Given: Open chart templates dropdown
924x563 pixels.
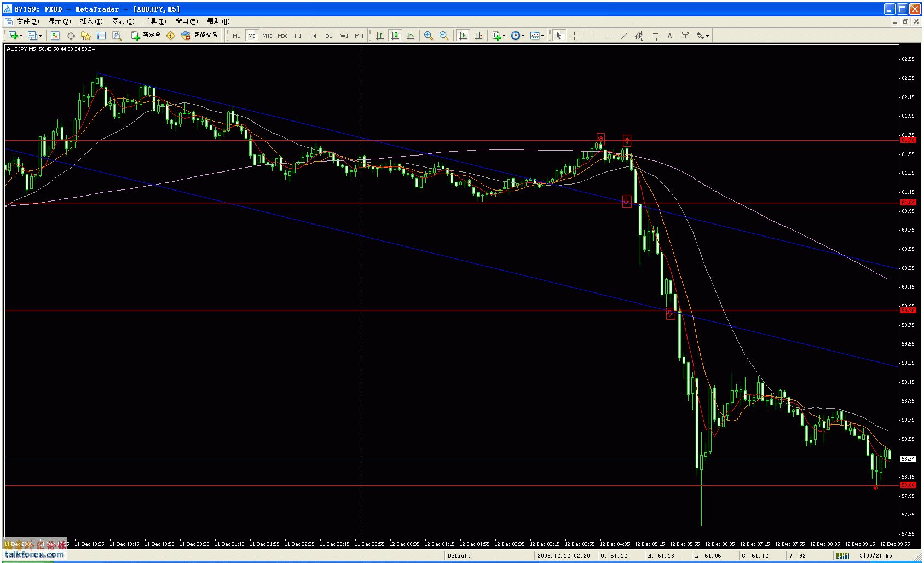Looking at the screenshot, I should tap(536, 36).
